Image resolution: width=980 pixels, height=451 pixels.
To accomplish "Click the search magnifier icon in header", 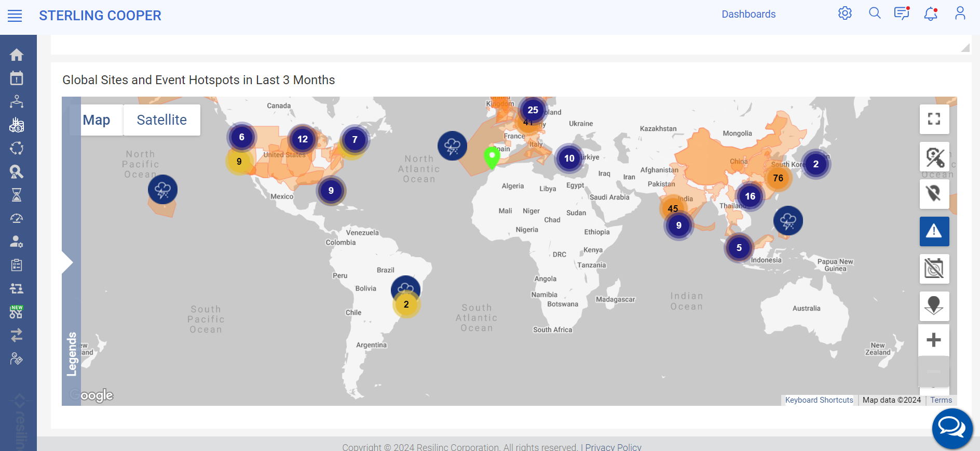I will click(x=875, y=14).
